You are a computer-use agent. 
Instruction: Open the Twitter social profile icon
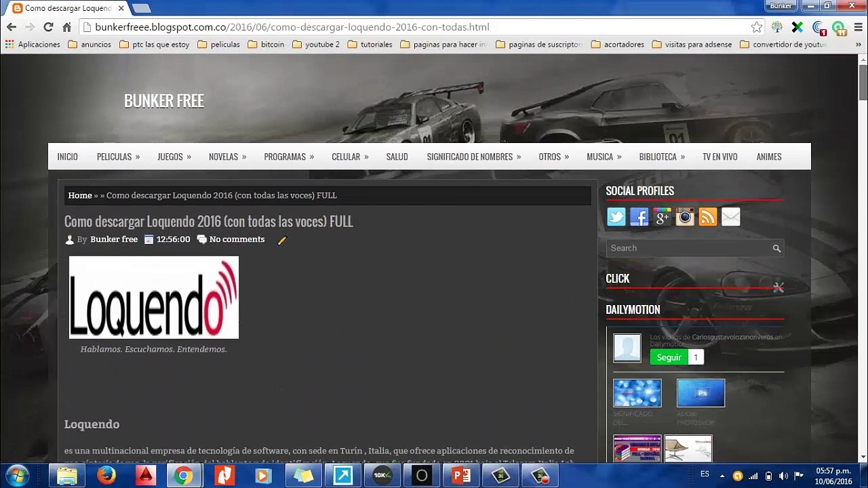[x=616, y=217]
